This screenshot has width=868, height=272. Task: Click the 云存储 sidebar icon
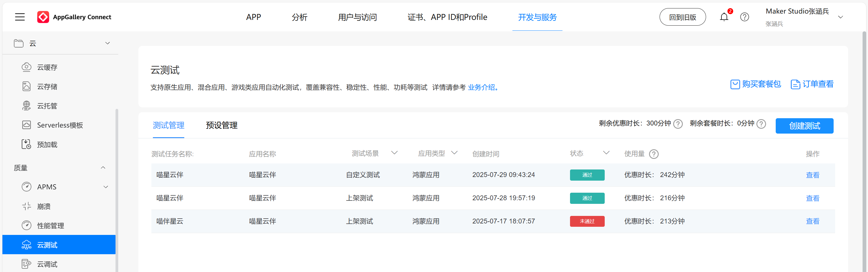coord(26,86)
